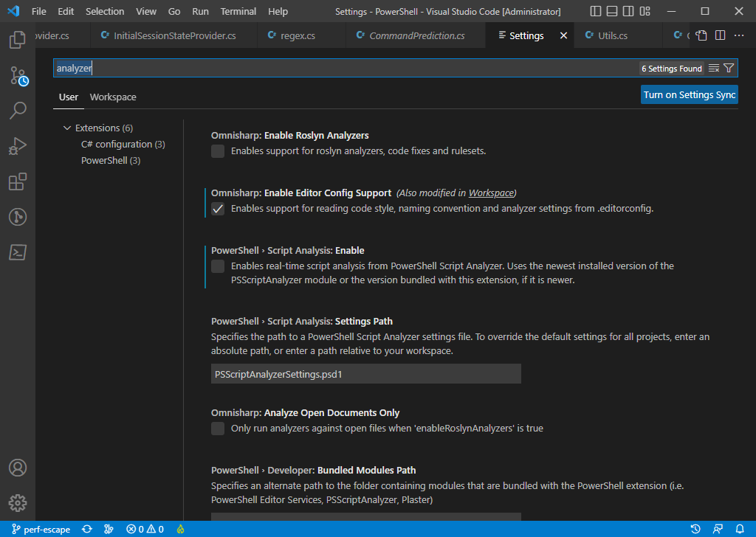The height and width of the screenshot is (537, 756).
Task: Open the Run menu
Action: 200,11
